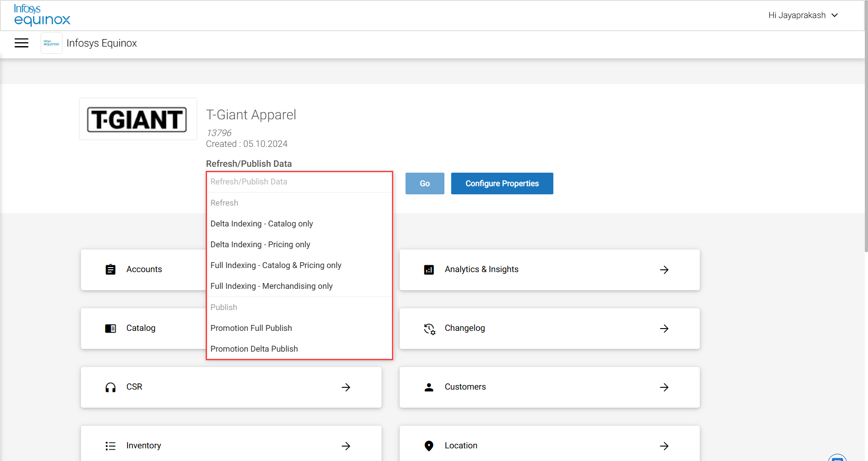Screen dimensions: 868x461
Task: Select Delta Indexing - Catalog only option
Action: pos(299,224)
